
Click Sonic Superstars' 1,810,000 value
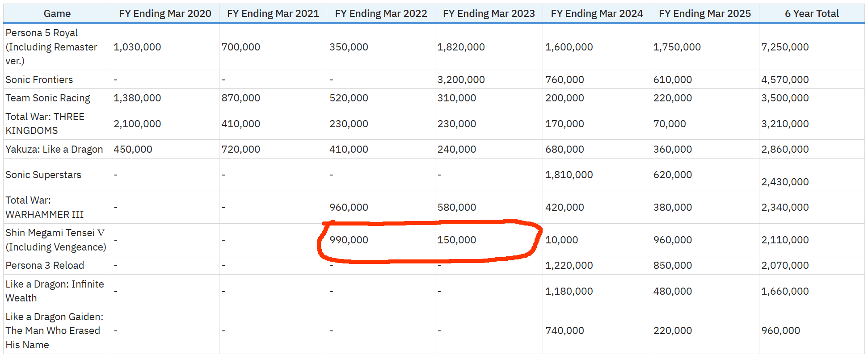click(x=569, y=175)
